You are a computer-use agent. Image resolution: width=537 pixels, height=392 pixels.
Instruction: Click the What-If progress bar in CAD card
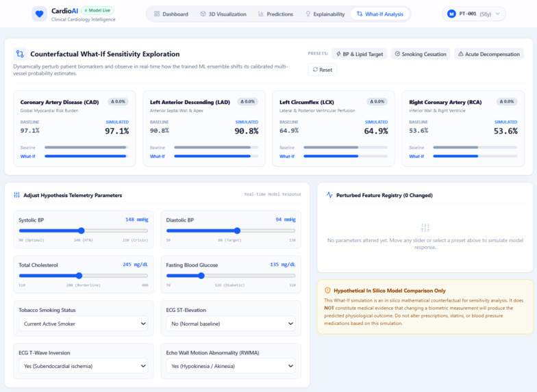86,156
